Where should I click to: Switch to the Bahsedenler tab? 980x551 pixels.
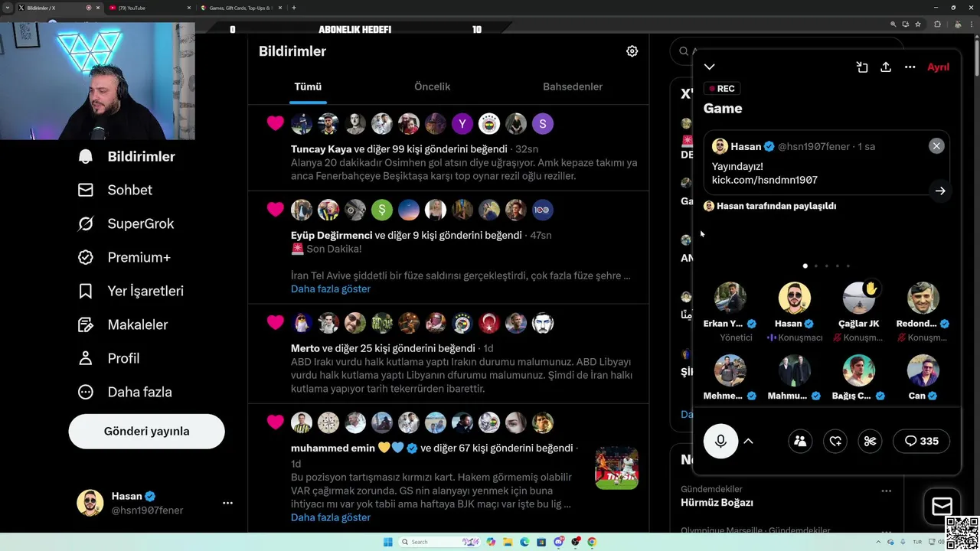click(573, 86)
